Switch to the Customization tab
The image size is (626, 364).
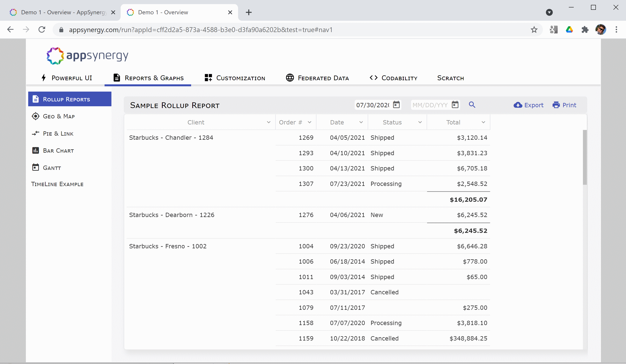(235, 78)
